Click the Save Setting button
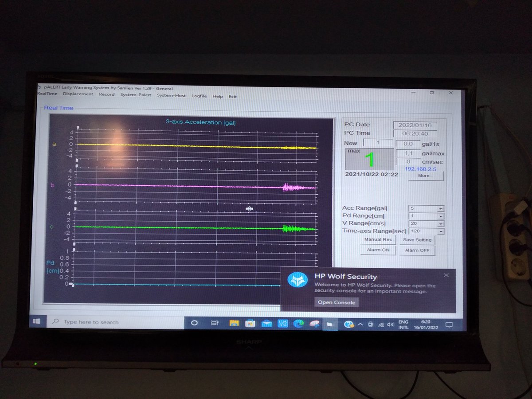This screenshot has width=532, height=399. [417, 240]
